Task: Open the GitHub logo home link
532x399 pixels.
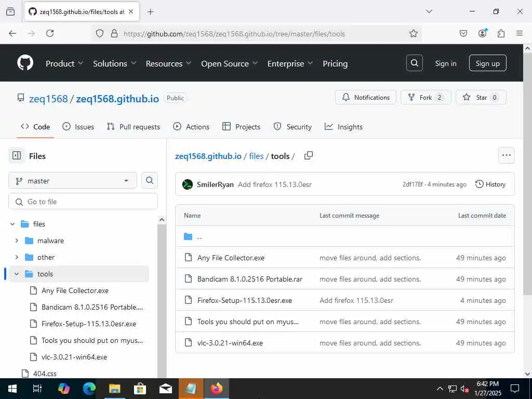Action: click(x=25, y=63)
